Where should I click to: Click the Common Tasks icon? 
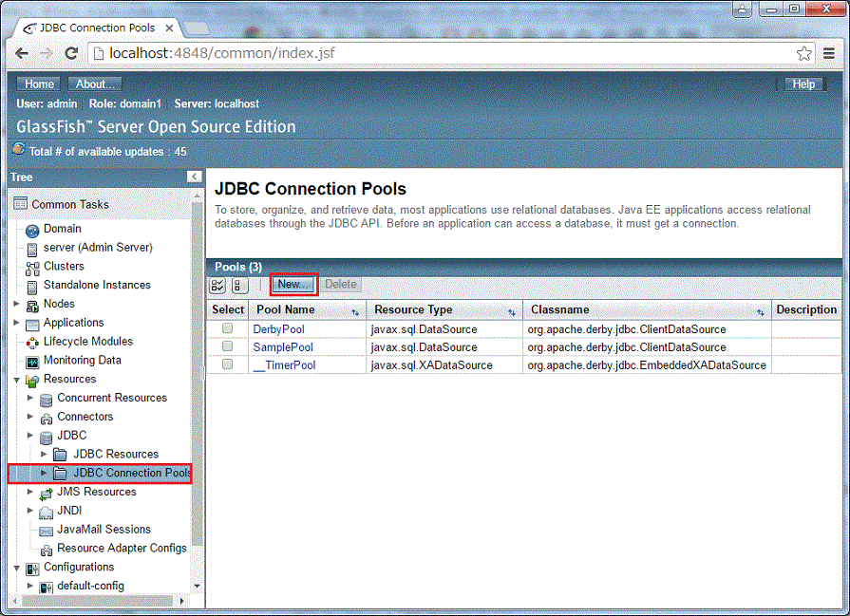(20, 203)
